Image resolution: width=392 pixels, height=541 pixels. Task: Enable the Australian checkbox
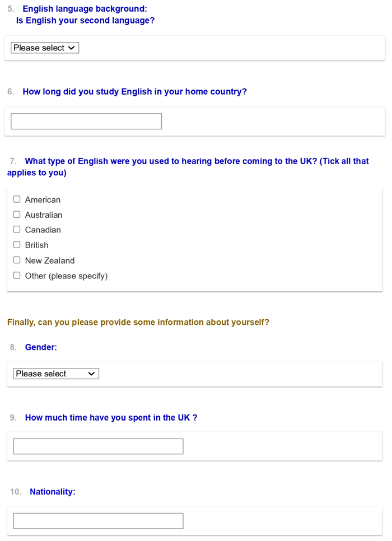tap(17, 214)
